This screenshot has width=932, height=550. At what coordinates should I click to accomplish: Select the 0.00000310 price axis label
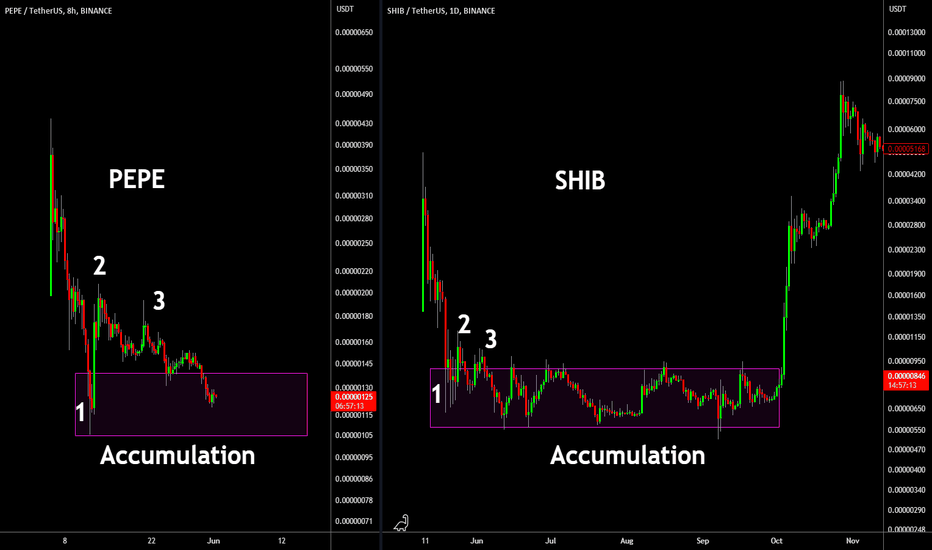point(354,196)
